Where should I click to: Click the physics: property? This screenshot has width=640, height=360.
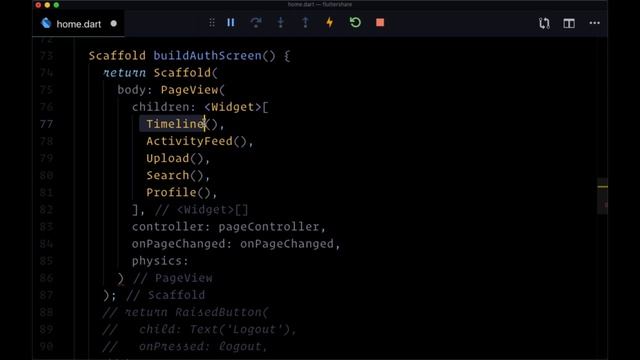[x=160, y=261]
